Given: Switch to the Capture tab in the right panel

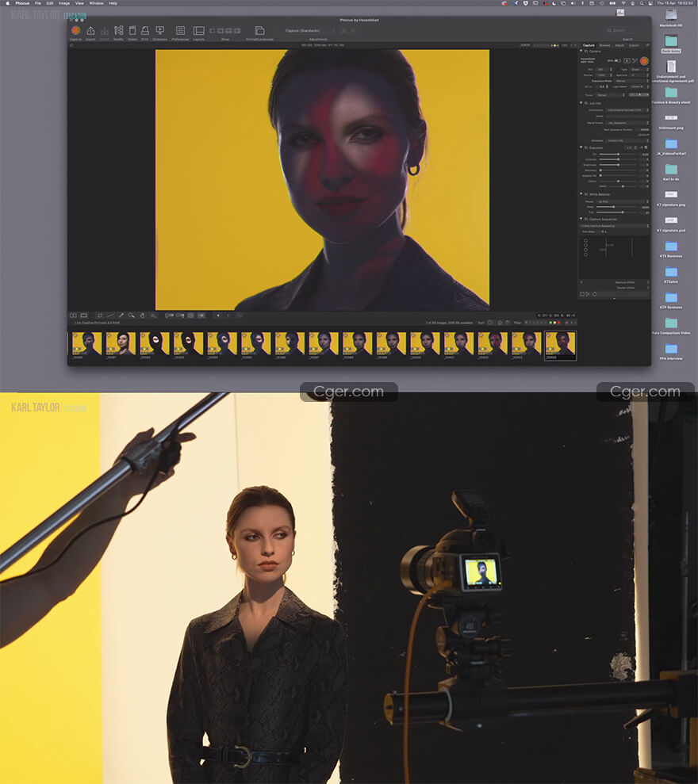Looking at the screenshot, I should [x=589, y=45].
